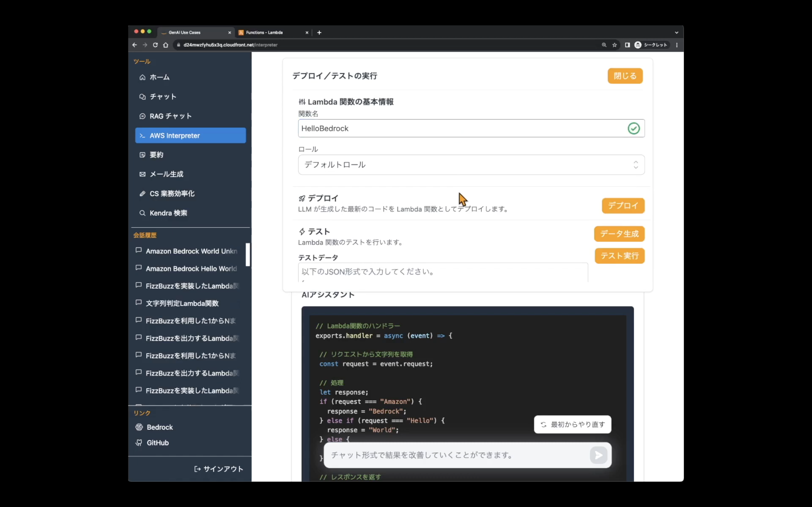This screenshot has width=812, height=507.
Task: Open the browser tab search chevron
Action: coord(676,32)
